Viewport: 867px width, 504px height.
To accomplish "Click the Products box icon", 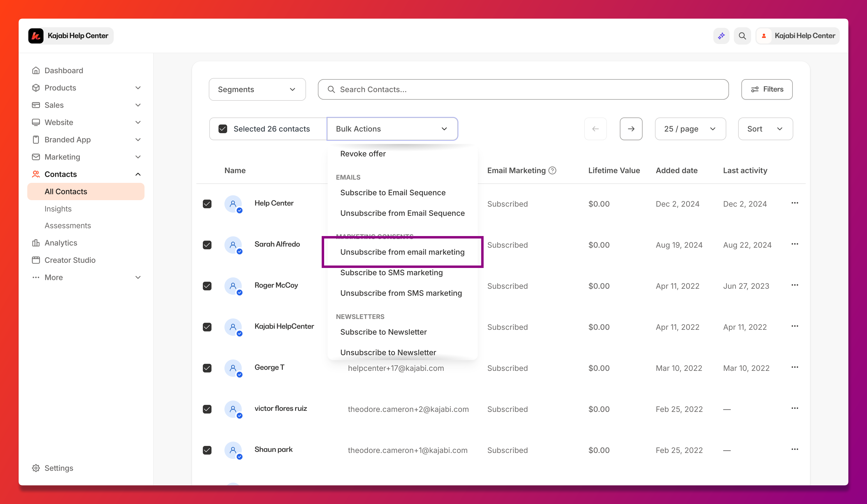I will coord(36,88).
